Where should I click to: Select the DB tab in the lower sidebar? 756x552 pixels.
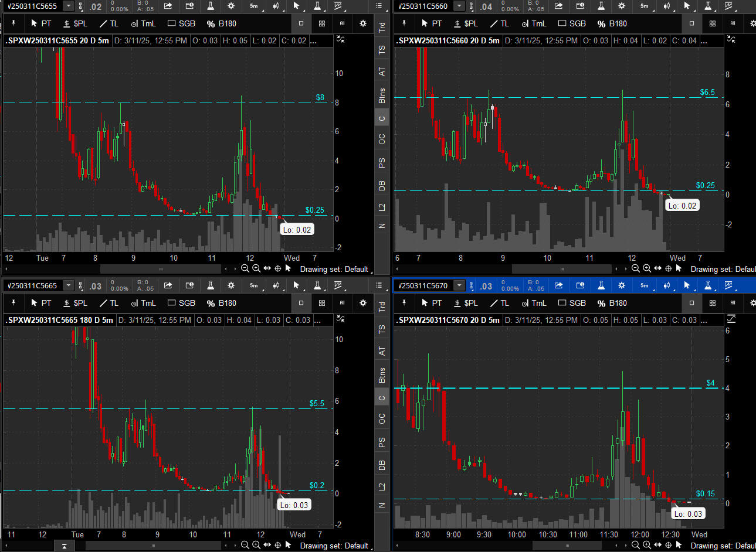click(382, 465)
